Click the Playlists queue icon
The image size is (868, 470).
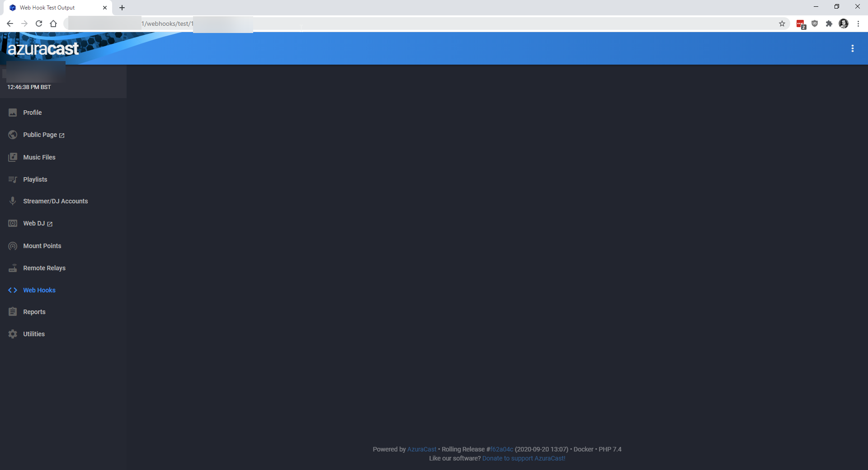(13, 179)
